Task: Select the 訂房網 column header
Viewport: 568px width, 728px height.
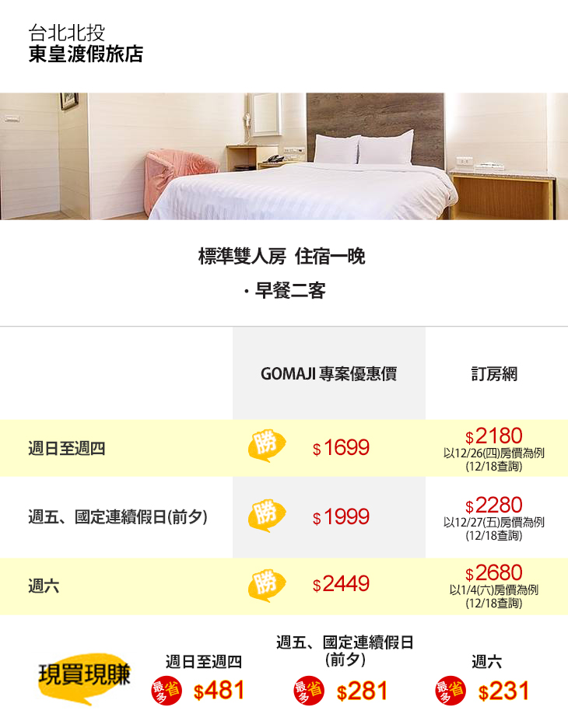Action: pyautogui.click(x=494, y=374)
